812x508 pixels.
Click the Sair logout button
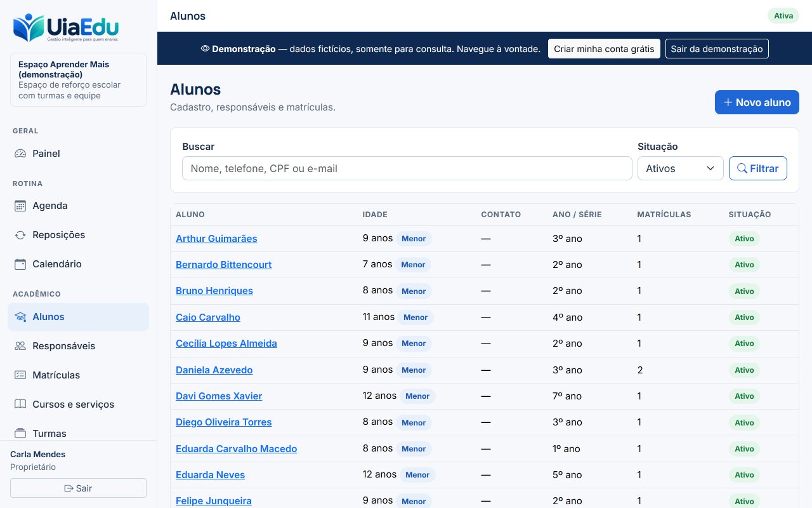click(78, 488)
